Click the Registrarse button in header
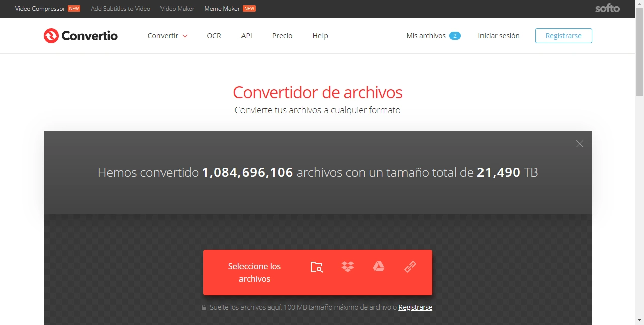Screen dimensions: 644x325 tap(563, 36)
